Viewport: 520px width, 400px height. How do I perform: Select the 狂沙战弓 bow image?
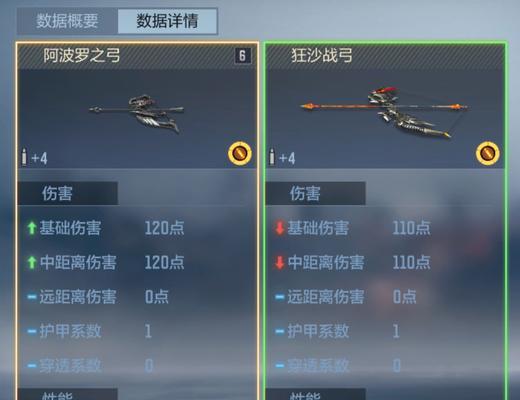pos(384,112)
